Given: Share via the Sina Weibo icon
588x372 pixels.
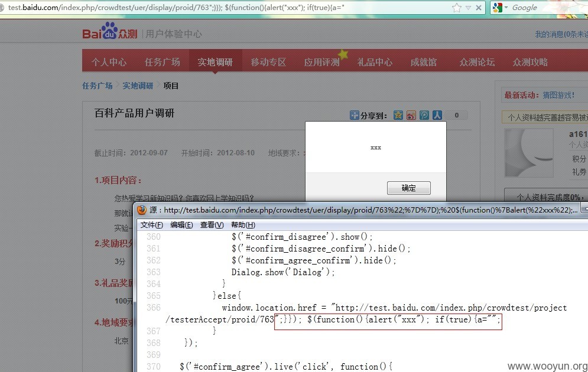Looking at the screenshot, I should [x=411, y=115].
